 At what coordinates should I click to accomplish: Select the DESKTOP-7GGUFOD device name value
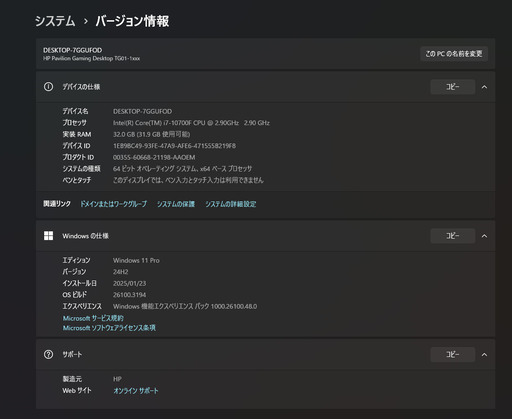[x=142, y=111]
